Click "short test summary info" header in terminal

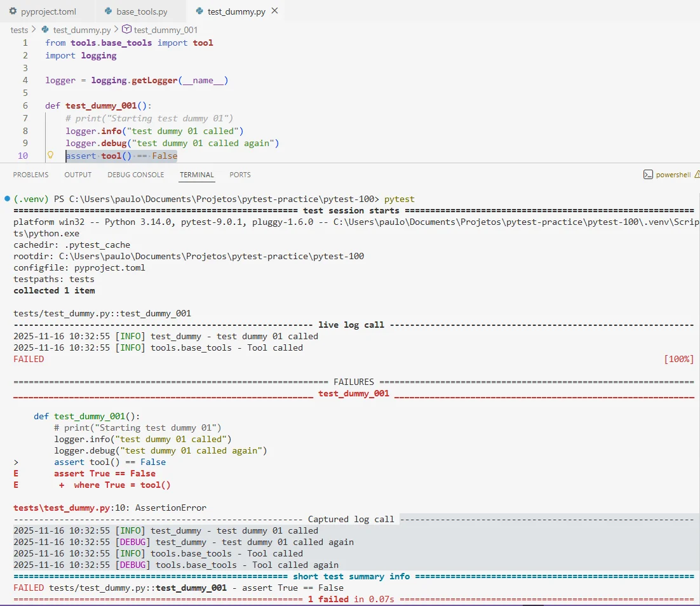[351, 577]
